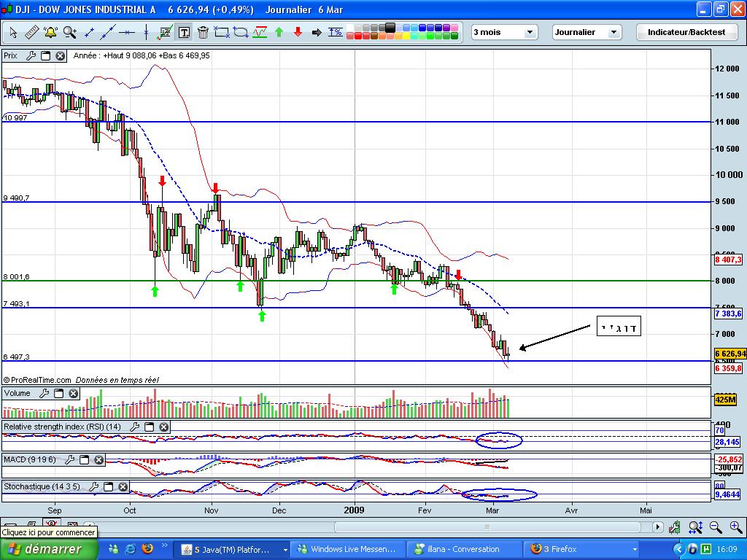Click the 6 626,94 price label
747x560 pixels.
(729, 354)
